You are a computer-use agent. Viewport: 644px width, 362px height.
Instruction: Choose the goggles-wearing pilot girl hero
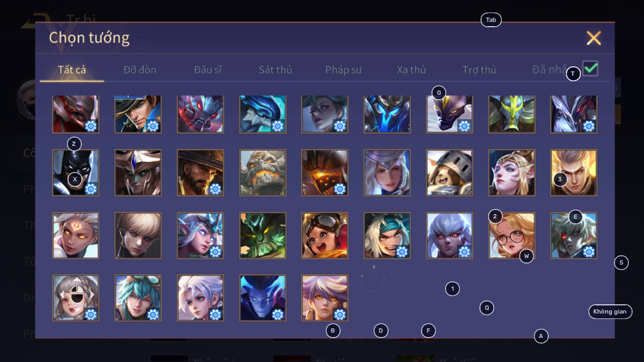[x=325, y=235]
